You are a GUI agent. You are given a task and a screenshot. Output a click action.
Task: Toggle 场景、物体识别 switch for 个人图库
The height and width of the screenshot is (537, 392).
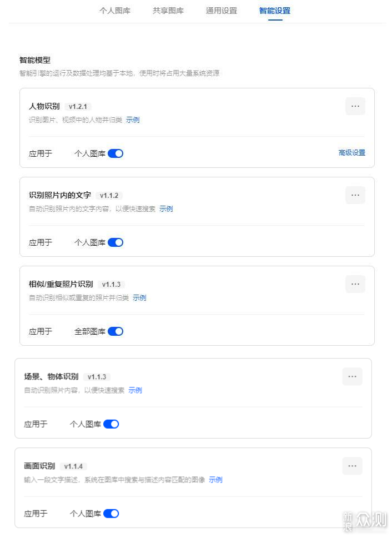[x=111, y=424]
